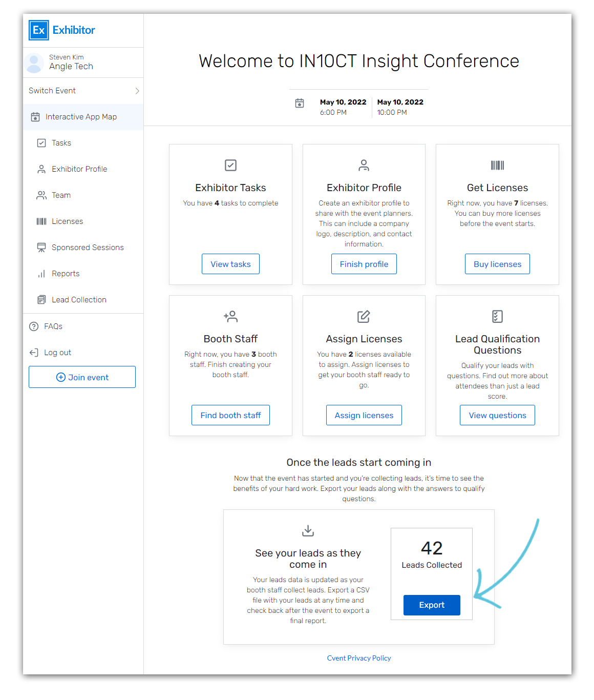Select Exhibitor Profile in the sidebar

[x=79, y=169]
